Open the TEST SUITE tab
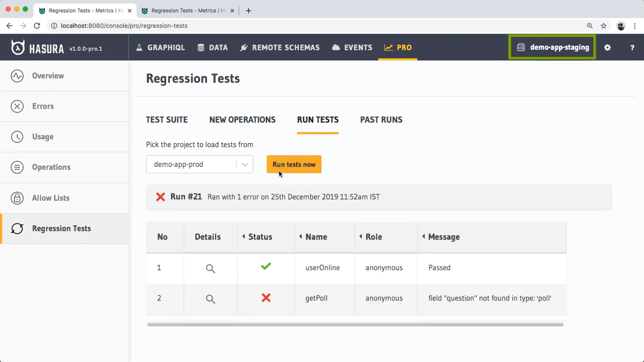The image size is (644, 362). 167,120
